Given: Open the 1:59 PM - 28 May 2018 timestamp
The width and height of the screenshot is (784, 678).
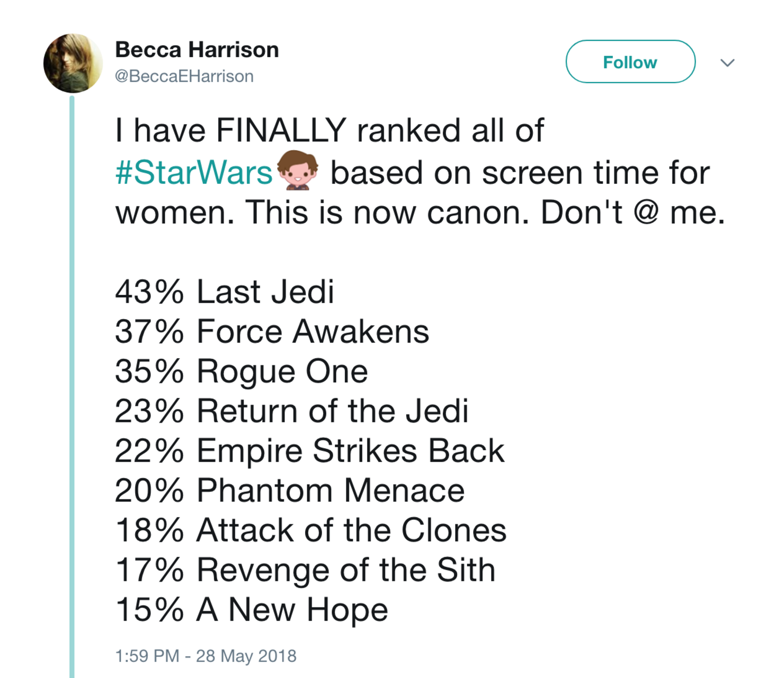Looking at the screenshot, I should pyautogui.click(x=206, y=656).
